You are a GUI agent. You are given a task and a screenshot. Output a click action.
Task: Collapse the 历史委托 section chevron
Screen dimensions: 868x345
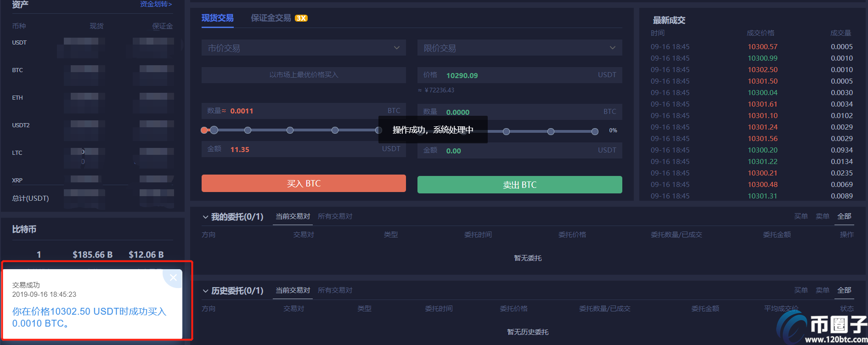tap(205, 291)
